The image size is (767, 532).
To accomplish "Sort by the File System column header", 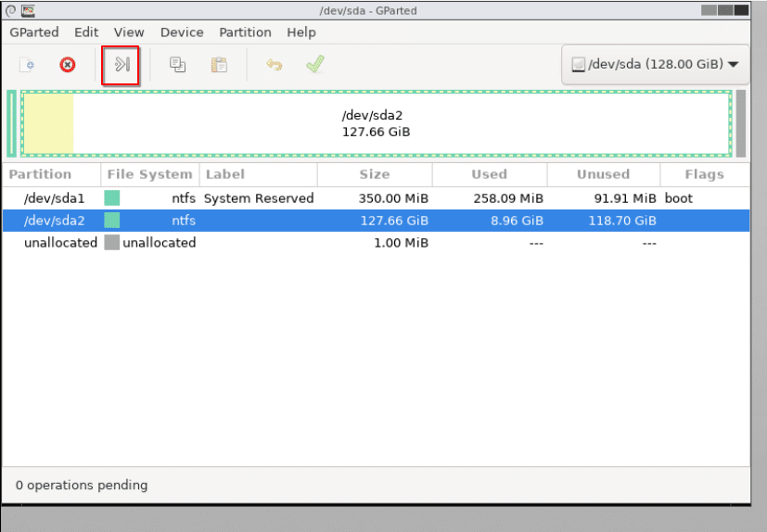I will pyautogui.click(x=149, y=174).
